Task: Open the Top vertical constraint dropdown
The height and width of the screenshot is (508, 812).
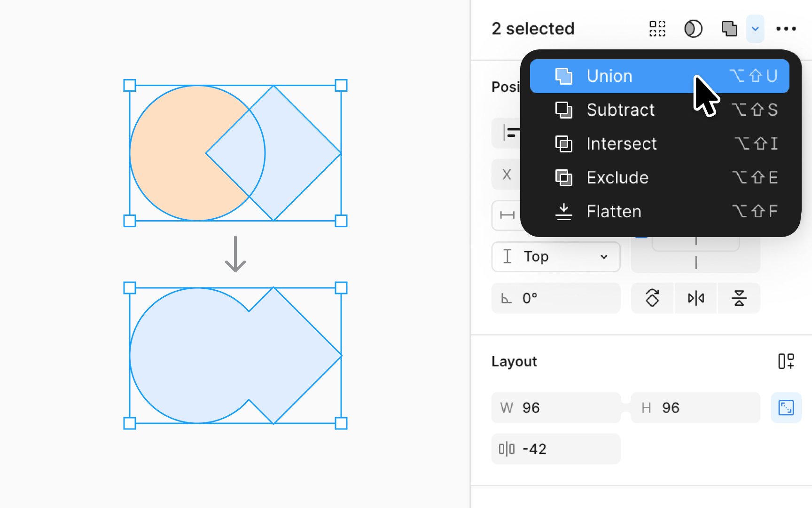Action: pos(556,257)
